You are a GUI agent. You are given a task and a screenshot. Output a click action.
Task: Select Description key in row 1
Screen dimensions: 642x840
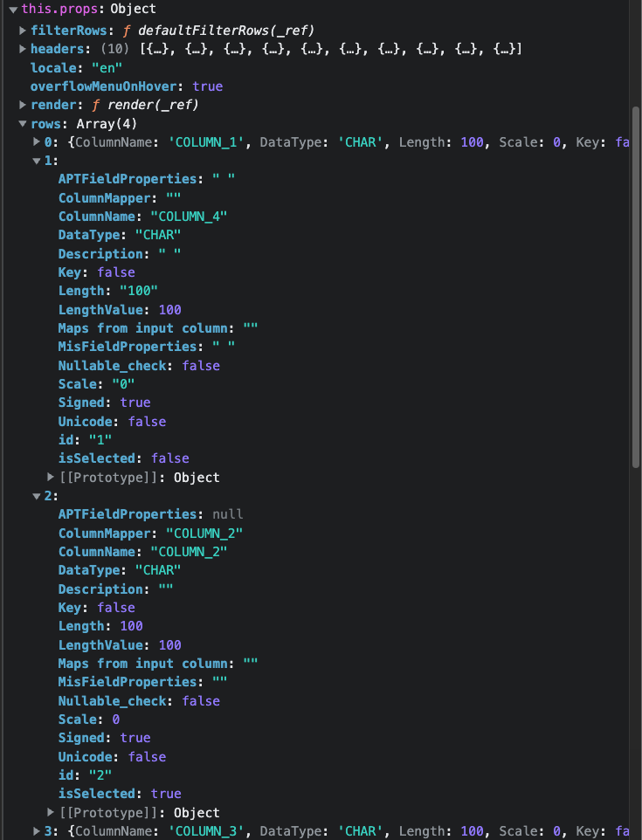tap(100, 254)
